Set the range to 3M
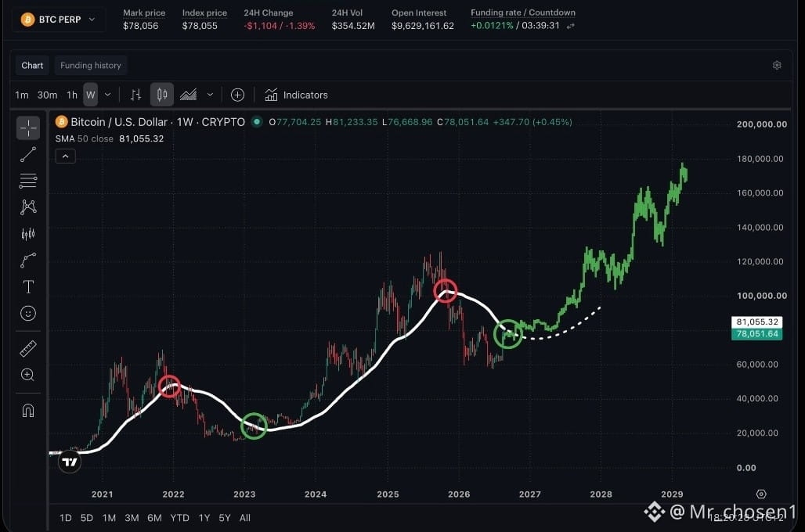805x532 pixels. (x=132, y=518)
